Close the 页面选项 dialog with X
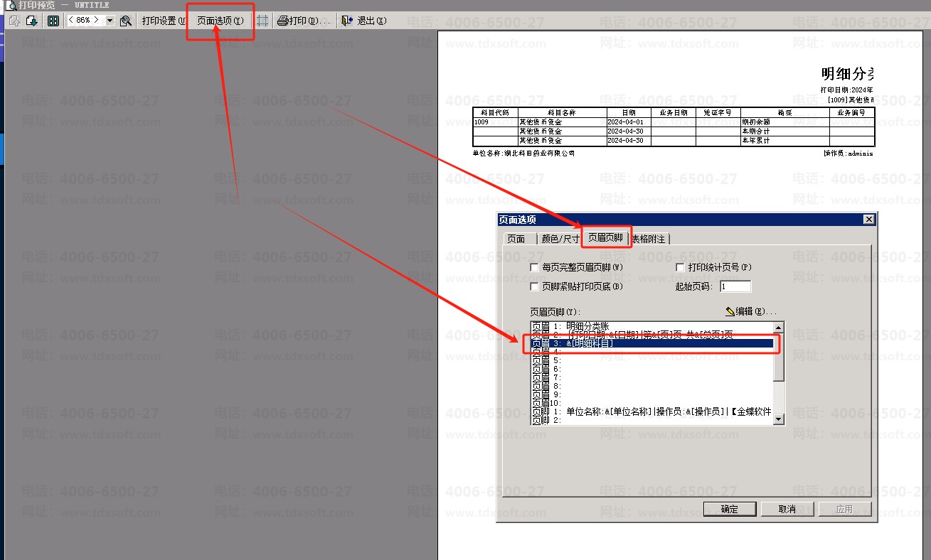This screenshot has height=560, width=931. pos(868,220)
